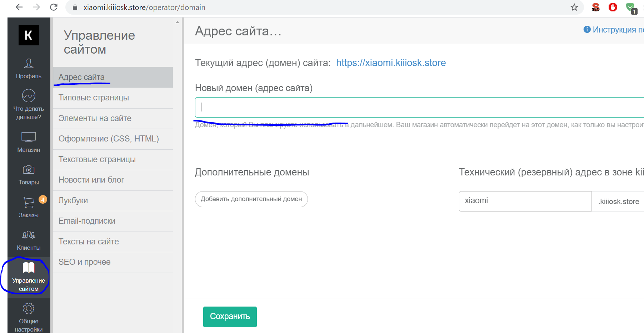The height and width of the screenshot is (333, 644).
Task: Click the browser address bar URL
Action: 144,8
